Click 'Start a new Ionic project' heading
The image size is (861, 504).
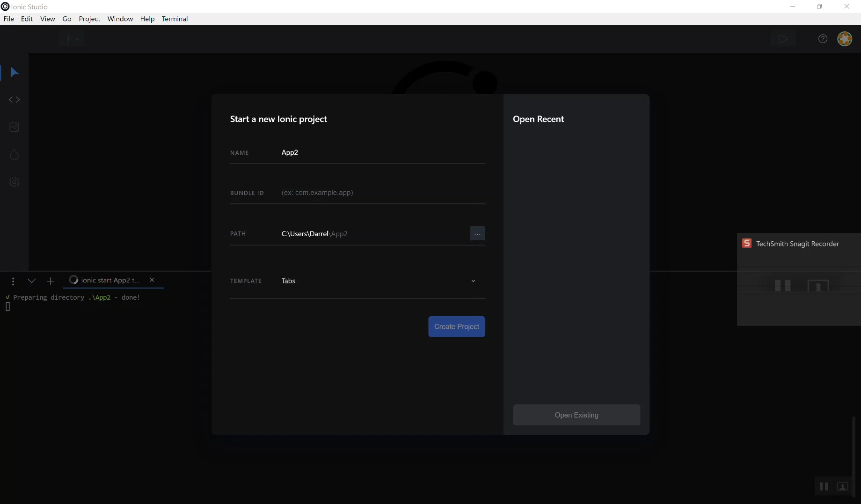coord(278,119)
